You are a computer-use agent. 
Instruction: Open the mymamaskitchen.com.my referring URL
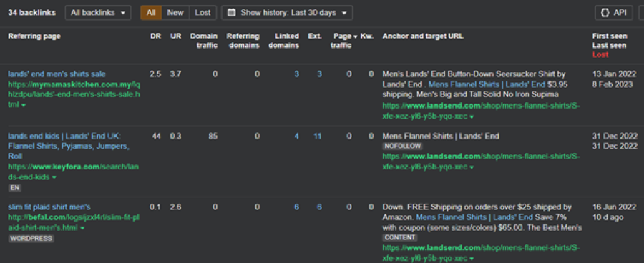pyautogui.click(x=74, y=95)
